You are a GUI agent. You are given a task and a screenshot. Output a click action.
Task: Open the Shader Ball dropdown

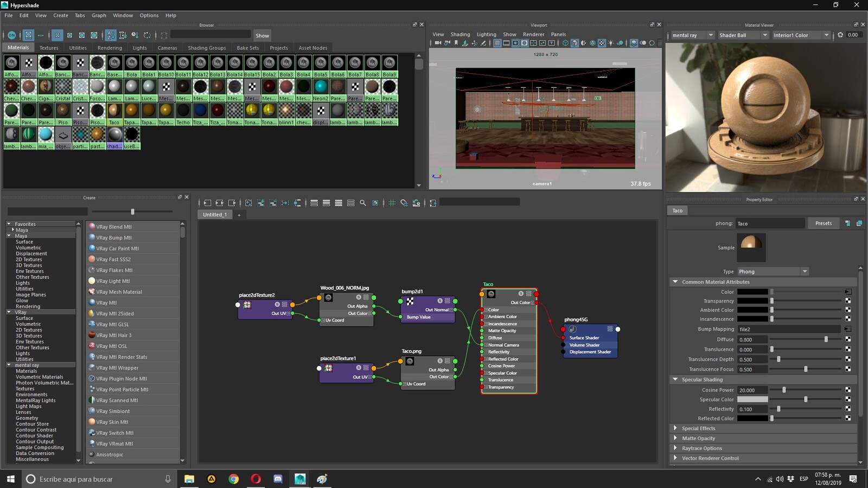(x=743, y=35)
